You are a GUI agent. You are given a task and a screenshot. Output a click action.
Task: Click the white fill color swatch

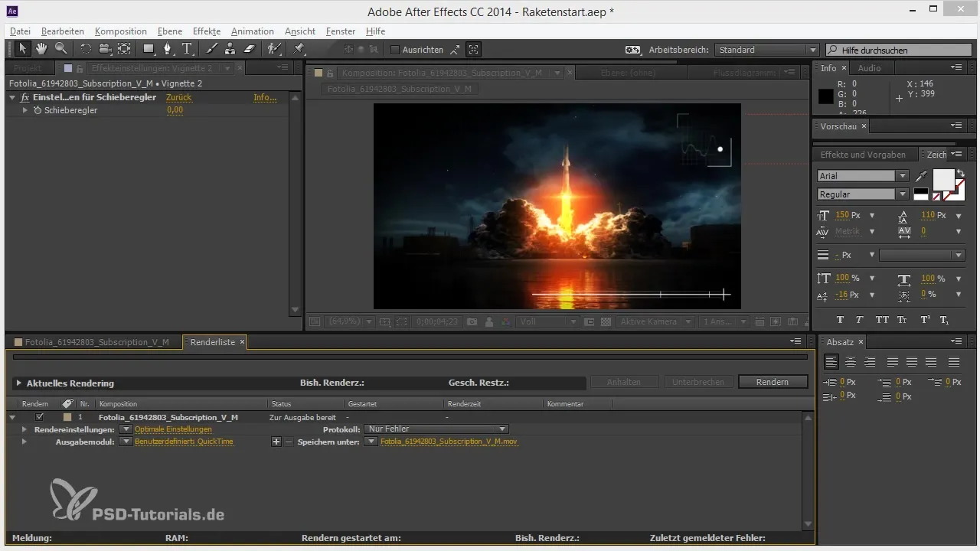click(x=943, y=179)
